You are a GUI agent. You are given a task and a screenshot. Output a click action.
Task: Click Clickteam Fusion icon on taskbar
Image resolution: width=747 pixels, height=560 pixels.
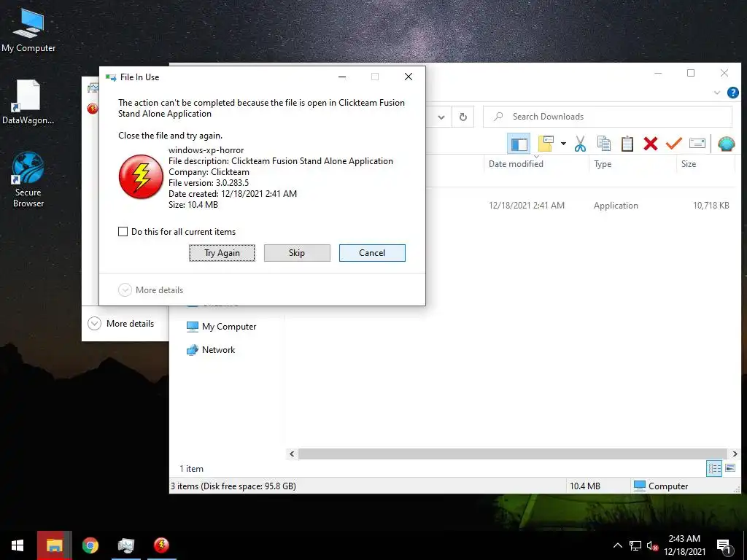(x=161, y=545)
